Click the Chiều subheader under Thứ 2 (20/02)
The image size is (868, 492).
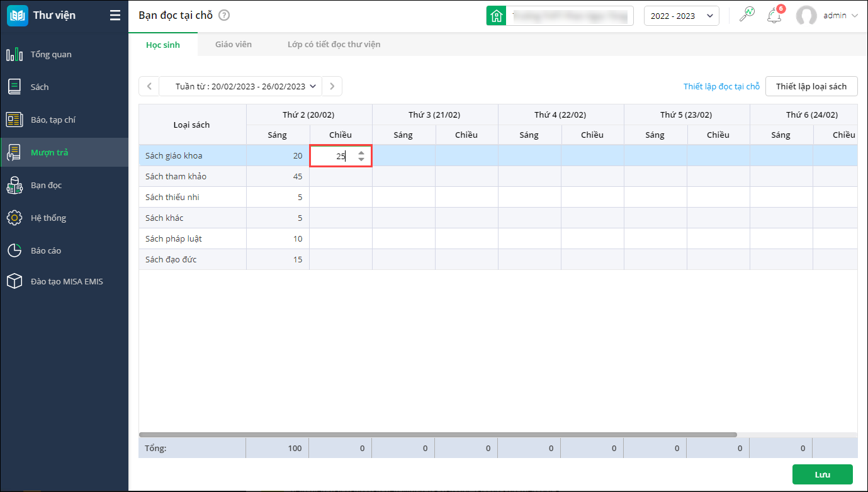(x=341, y=135)
